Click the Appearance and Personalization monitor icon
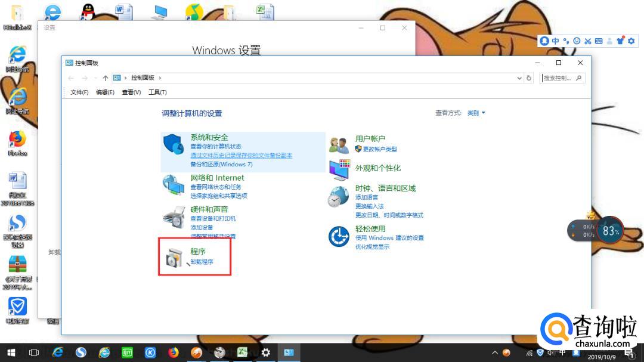 click(x=339, y=170)
